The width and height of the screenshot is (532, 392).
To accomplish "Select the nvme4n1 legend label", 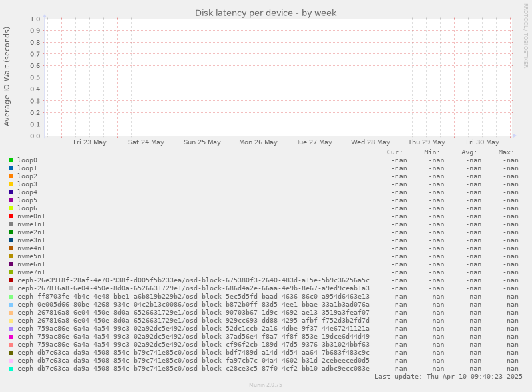I will (31, 248).
